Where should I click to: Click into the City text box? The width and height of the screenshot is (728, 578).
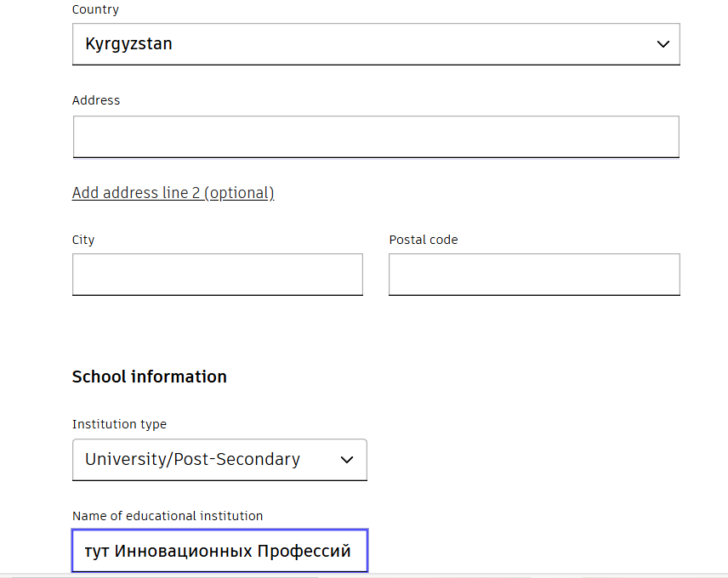point(217,275)
